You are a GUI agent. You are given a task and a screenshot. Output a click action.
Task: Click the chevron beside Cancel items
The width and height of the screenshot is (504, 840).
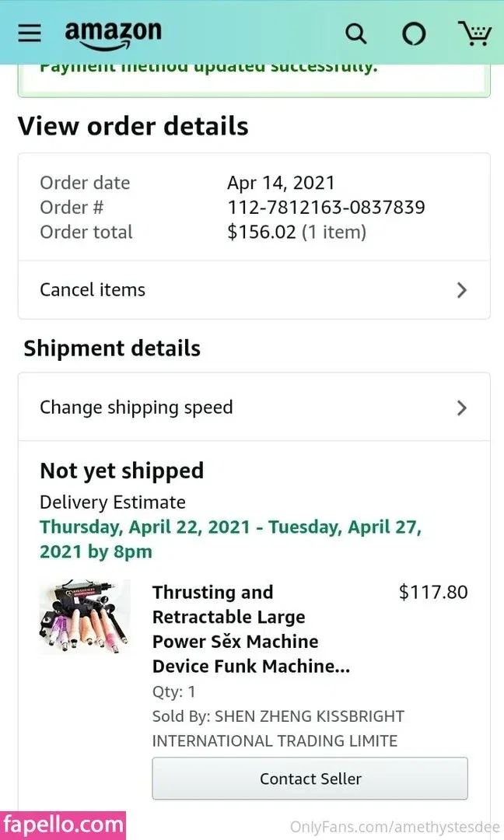[462, 290]
